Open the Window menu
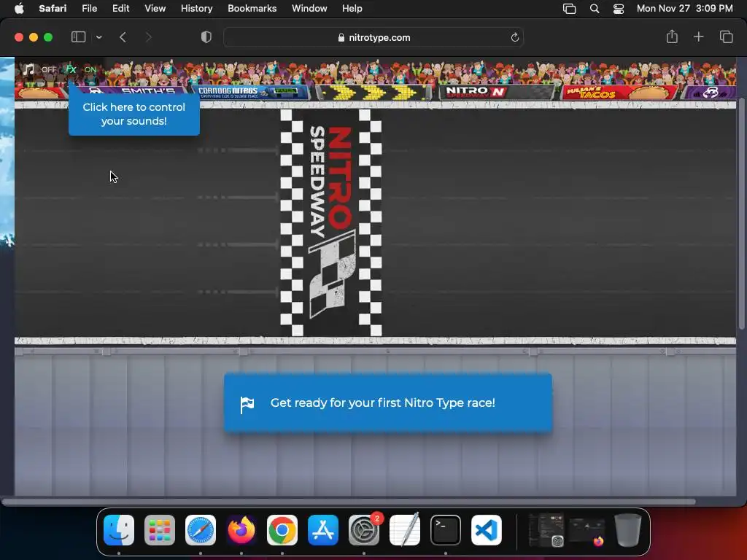Viewport: 747px width, 560px height. coord(309,8)
